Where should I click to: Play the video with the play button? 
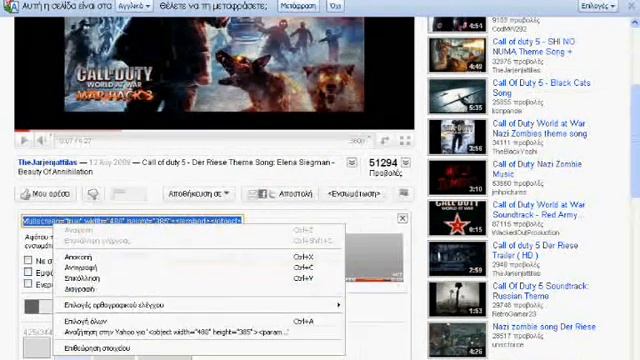click(24, 141)
